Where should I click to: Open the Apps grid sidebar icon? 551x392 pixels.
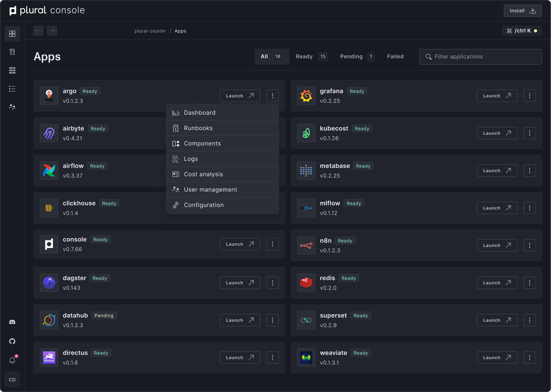[x=12, y=34]
